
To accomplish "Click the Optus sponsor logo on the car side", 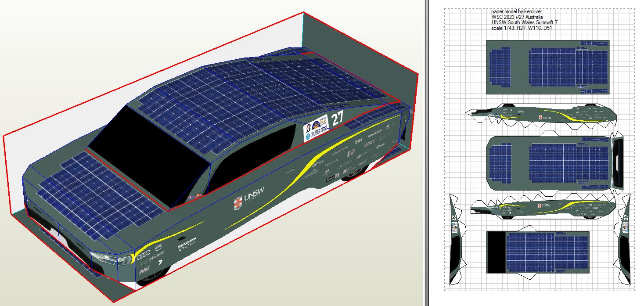I will point(317,162).
